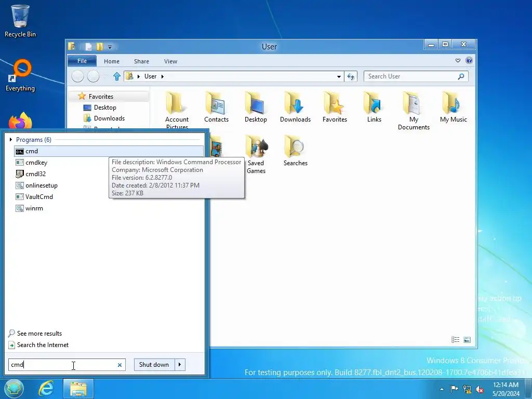The height and width of the screenshot is (399, 532).
Task: Select the Contacts folder
Action: click(x=216, y=107)
